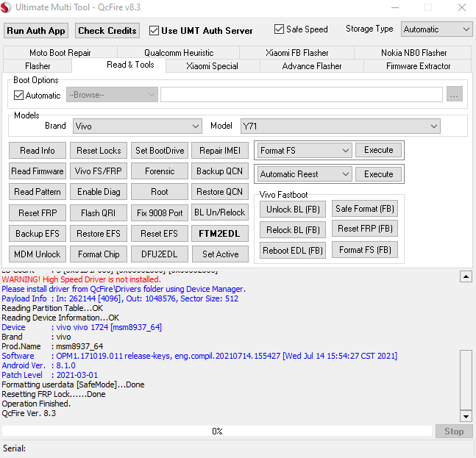Click Format Chip button

99,254
